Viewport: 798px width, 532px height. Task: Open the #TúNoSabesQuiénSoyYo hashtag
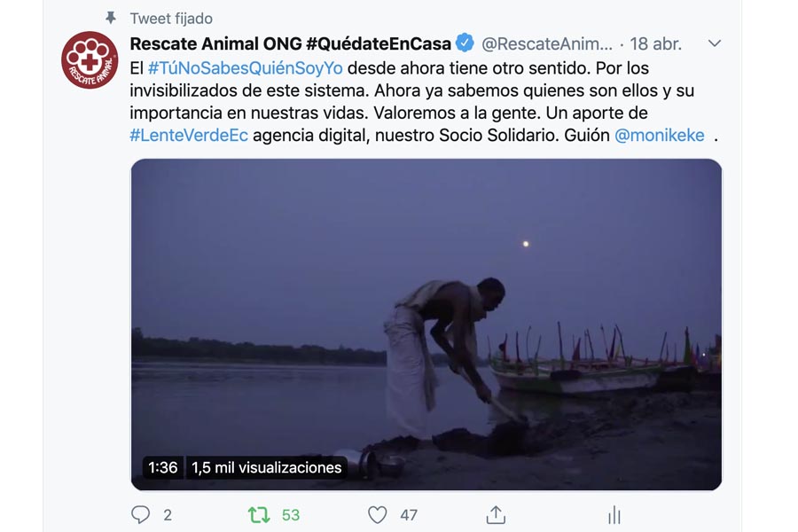(x=246, y=67)
